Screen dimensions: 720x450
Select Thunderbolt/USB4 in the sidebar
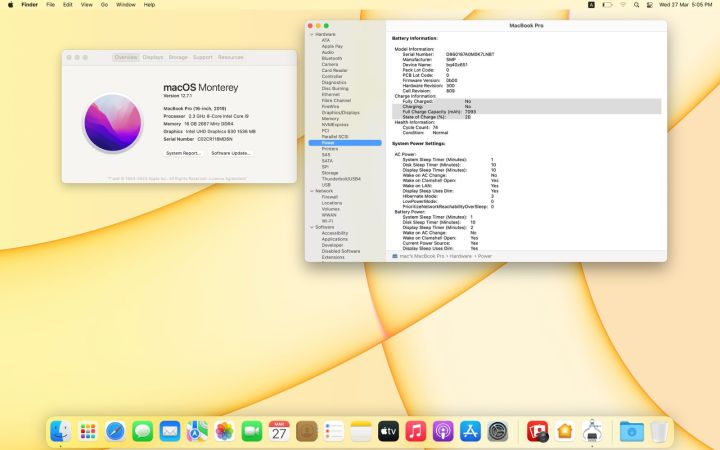point(341,179)
